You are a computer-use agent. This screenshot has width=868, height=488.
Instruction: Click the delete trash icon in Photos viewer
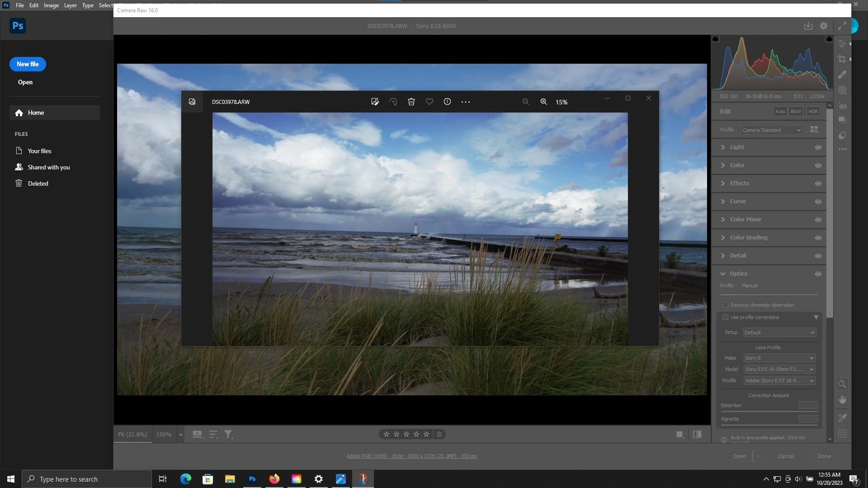tap(411, 102)
